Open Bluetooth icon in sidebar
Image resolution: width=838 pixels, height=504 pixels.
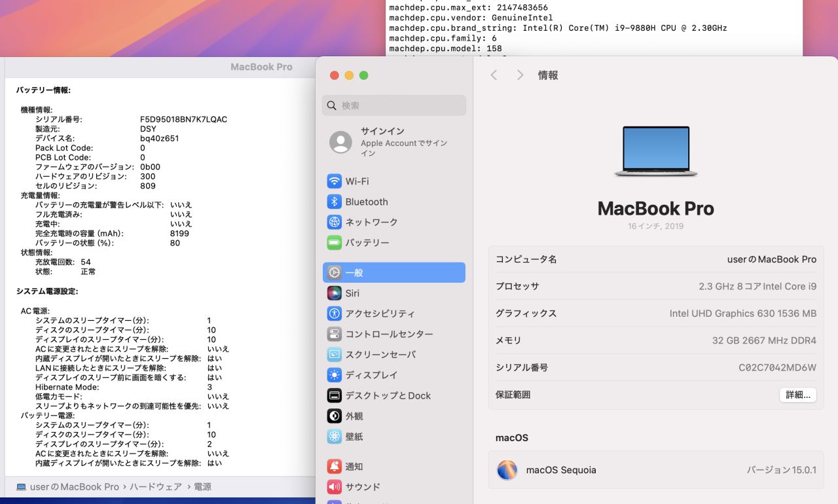pos(335,202)
